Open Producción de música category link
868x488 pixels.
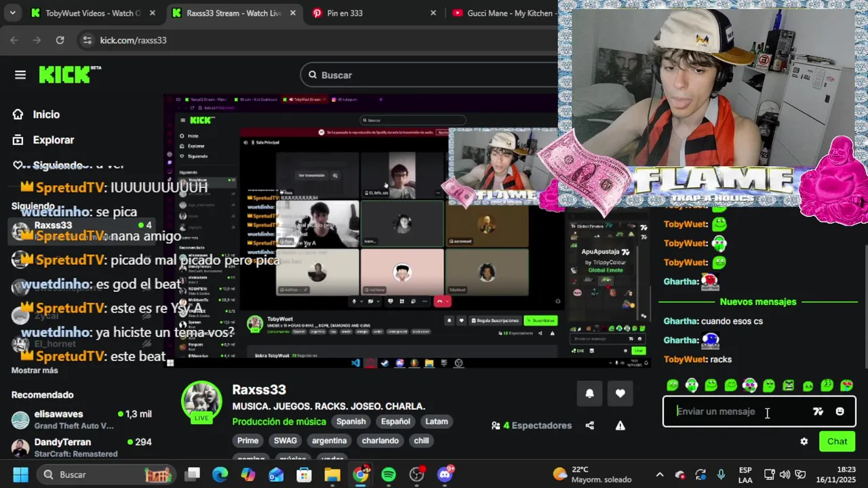(x=279, y=422)
